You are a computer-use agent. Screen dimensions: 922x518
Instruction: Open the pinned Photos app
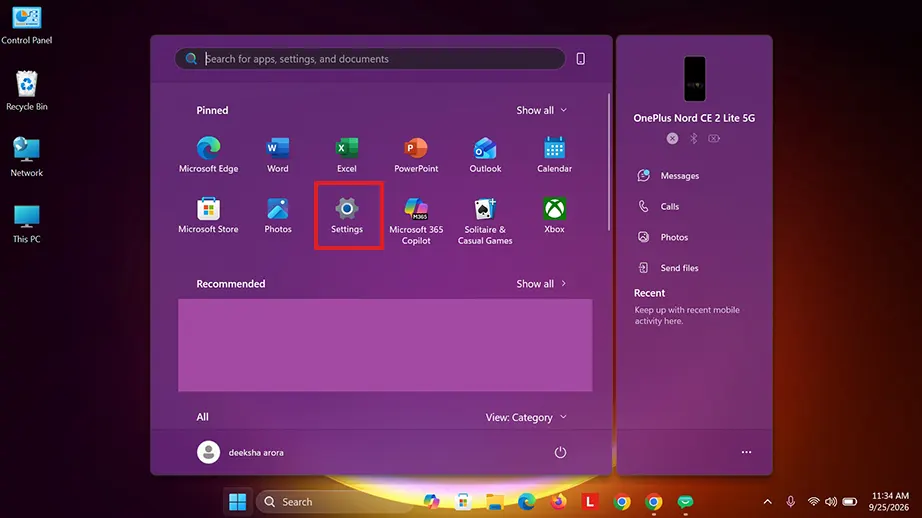pyautogui.click(x=278, y=216)
